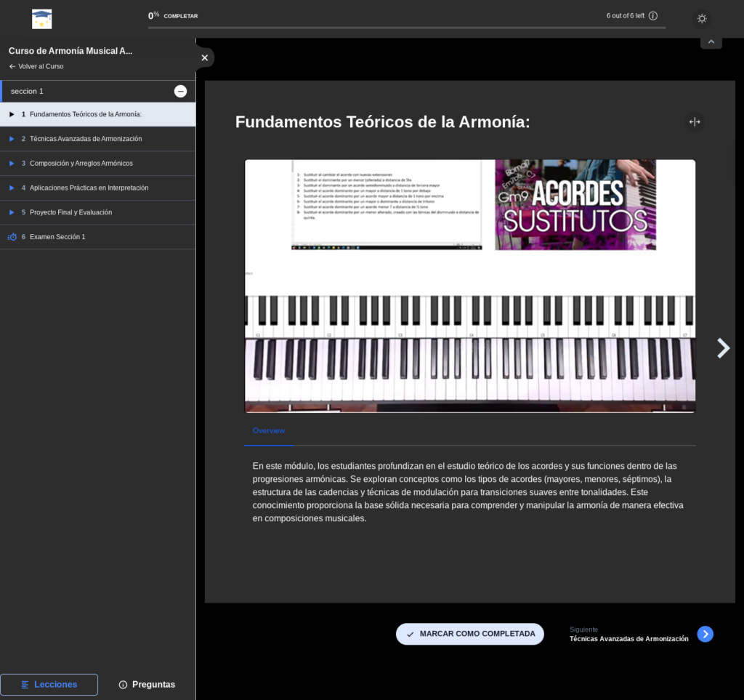
Task: Click the lesson heading Fundamentos Teóricos de la Armonía
Action: [x=382, y=122]
